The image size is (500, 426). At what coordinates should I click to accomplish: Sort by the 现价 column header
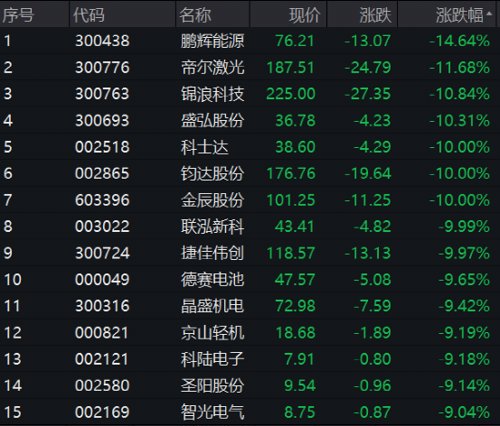pos(304,15)
